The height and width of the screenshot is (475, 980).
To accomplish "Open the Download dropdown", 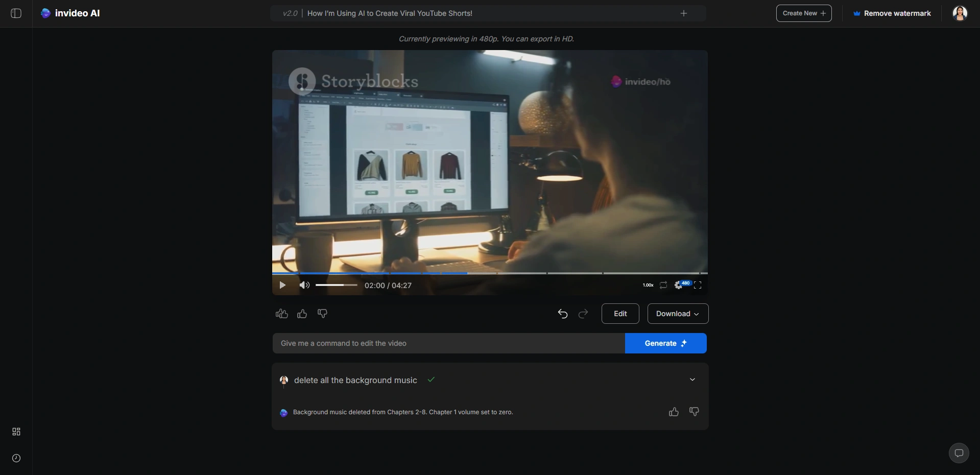I will pyautogui.click(x=678, y=314).
